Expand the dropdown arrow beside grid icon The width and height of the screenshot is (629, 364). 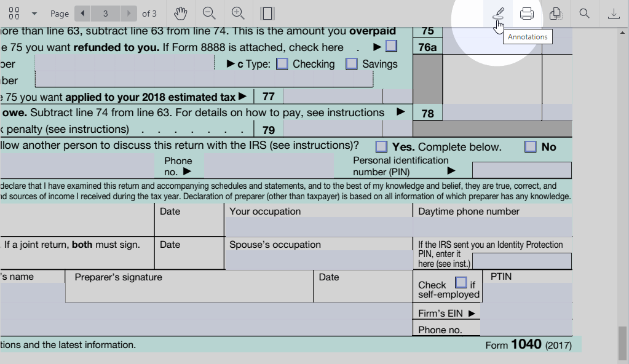click(34, 14)
